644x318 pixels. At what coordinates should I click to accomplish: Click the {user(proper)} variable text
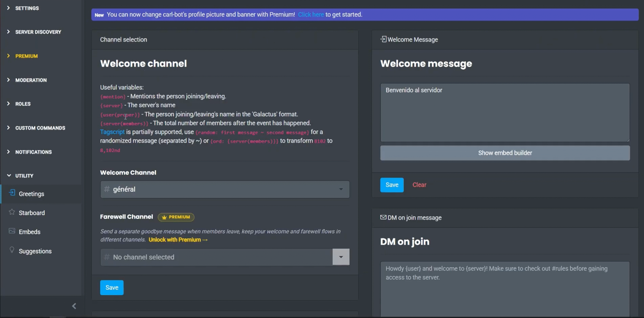120,115
